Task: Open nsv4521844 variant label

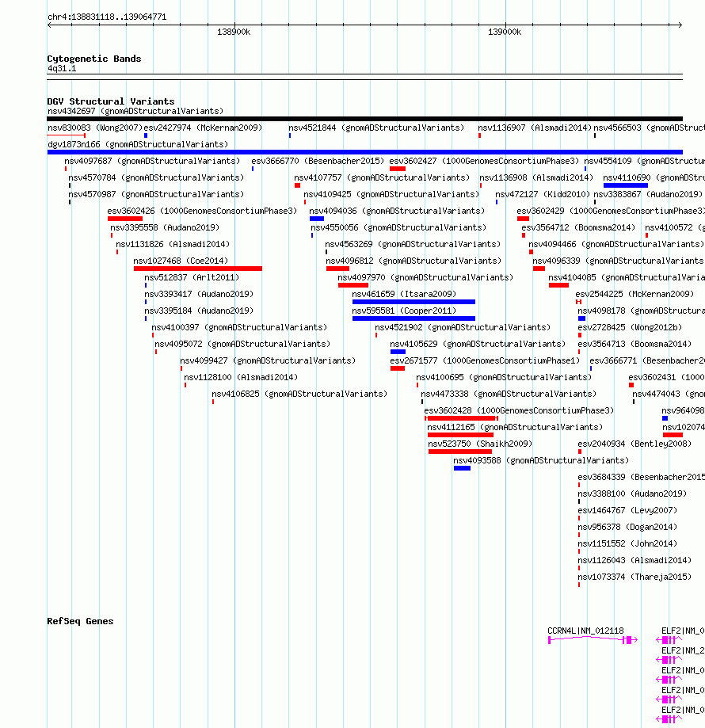Action: (376, 128)
